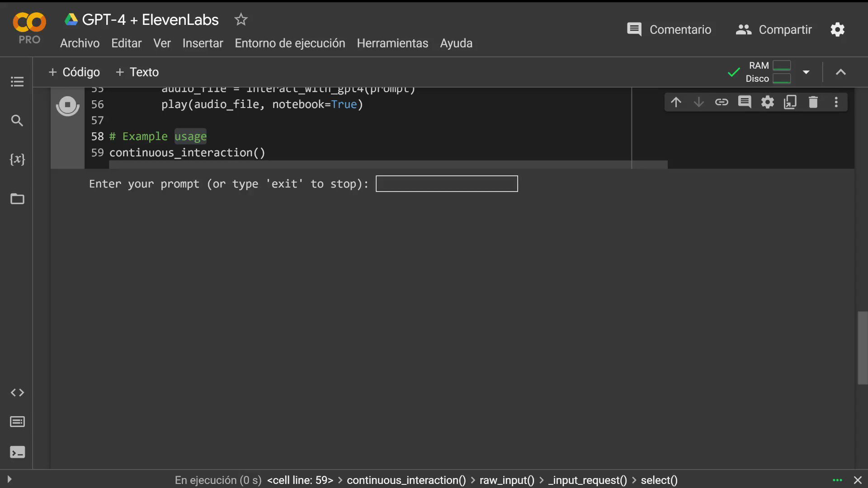This screenshot has width=868, height=488.
Task: Open RAM and Disco resources dropdown
Action: pyautogui.click(x=806, y=72)
